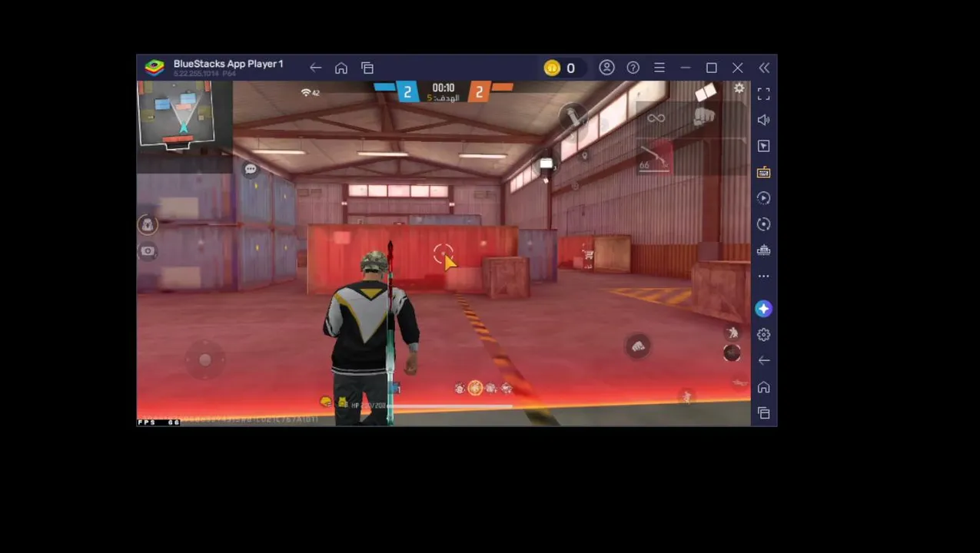Viewport: 980px width, 553px height.
Task: Tap the crouch stance button
Action: coord(733,333)
